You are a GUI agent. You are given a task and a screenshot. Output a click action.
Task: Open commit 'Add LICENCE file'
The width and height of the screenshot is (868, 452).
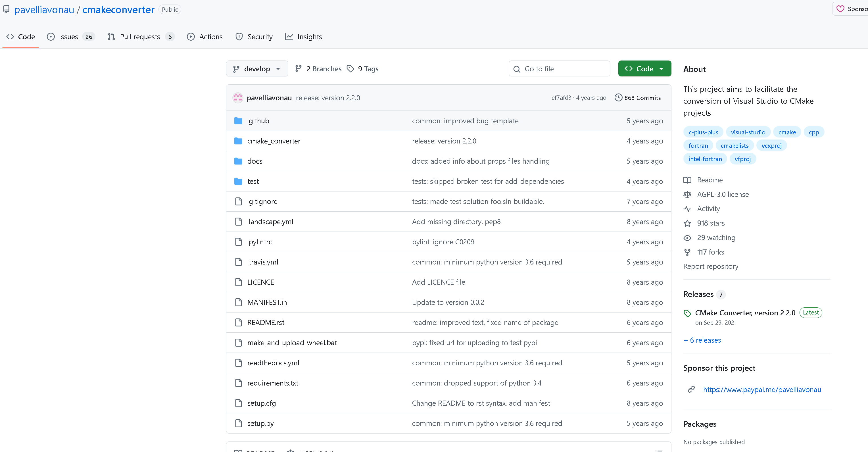coord(438,282)
